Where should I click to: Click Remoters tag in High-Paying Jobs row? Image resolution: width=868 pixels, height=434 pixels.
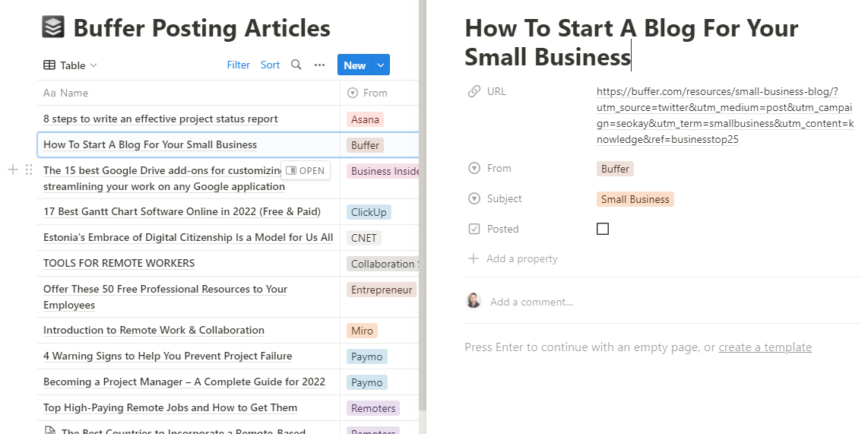coord(373,408)
